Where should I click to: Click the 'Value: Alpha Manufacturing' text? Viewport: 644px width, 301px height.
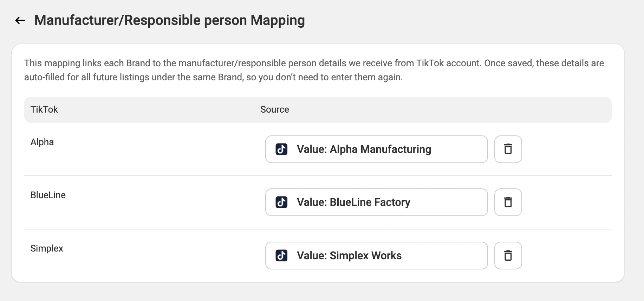click(364, 149)
